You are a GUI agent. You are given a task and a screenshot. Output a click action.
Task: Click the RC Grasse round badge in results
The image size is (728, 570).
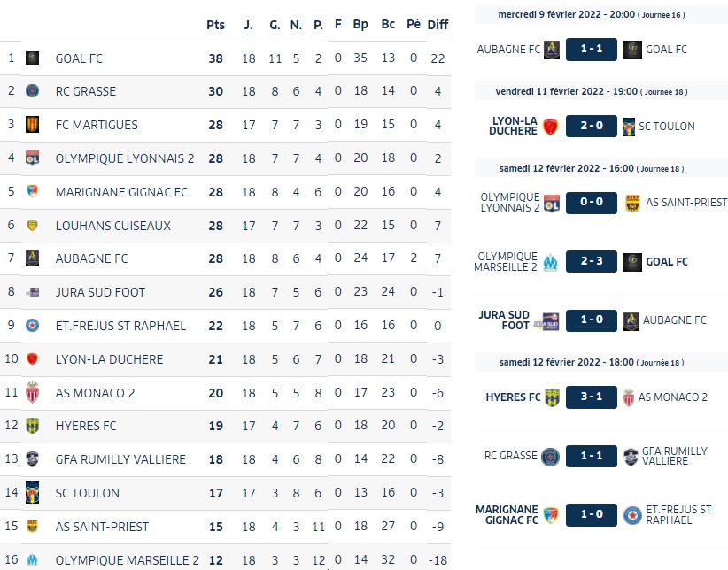[x=551, y=457]
